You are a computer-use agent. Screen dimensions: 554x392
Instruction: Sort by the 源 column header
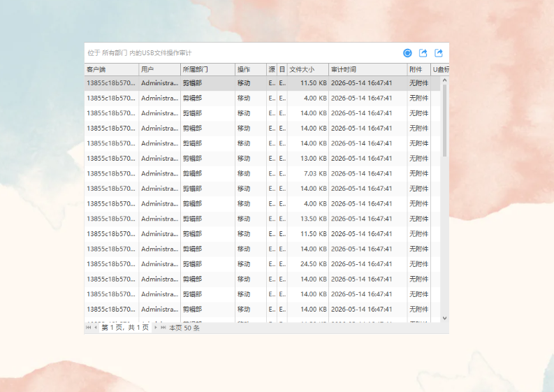[272, 69]
